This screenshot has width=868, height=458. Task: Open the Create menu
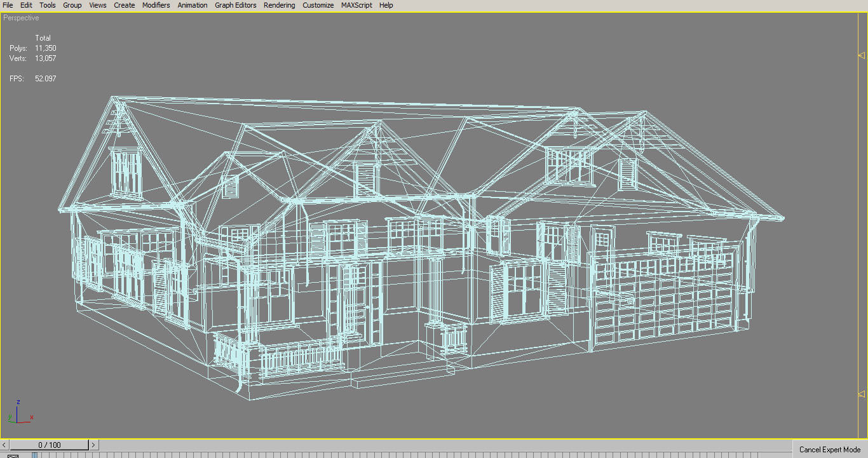tap(125, 5)
